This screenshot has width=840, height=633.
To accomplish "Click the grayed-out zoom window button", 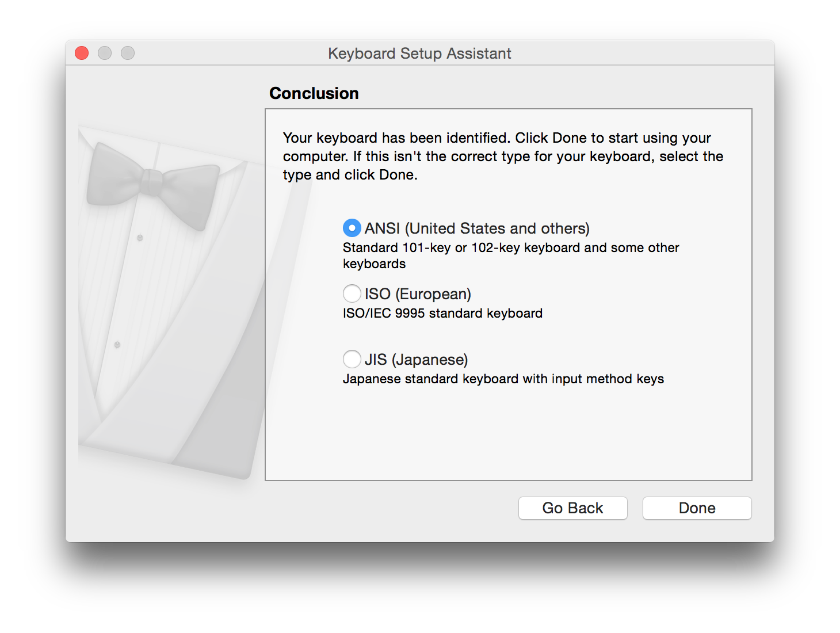I will coord(128,54).
